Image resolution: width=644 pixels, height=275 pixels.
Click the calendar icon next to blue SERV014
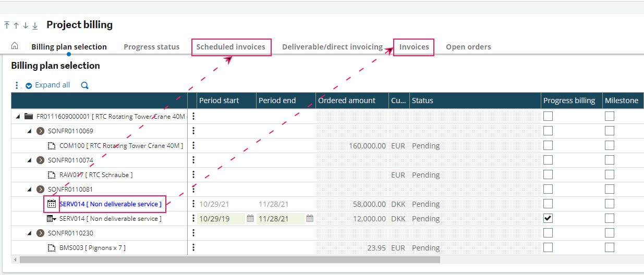tap(52, 204)
